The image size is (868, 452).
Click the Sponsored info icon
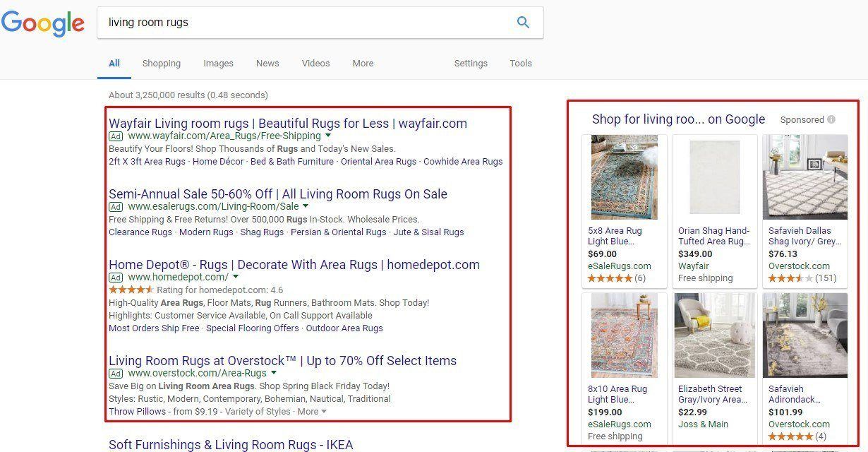point(831,119)
